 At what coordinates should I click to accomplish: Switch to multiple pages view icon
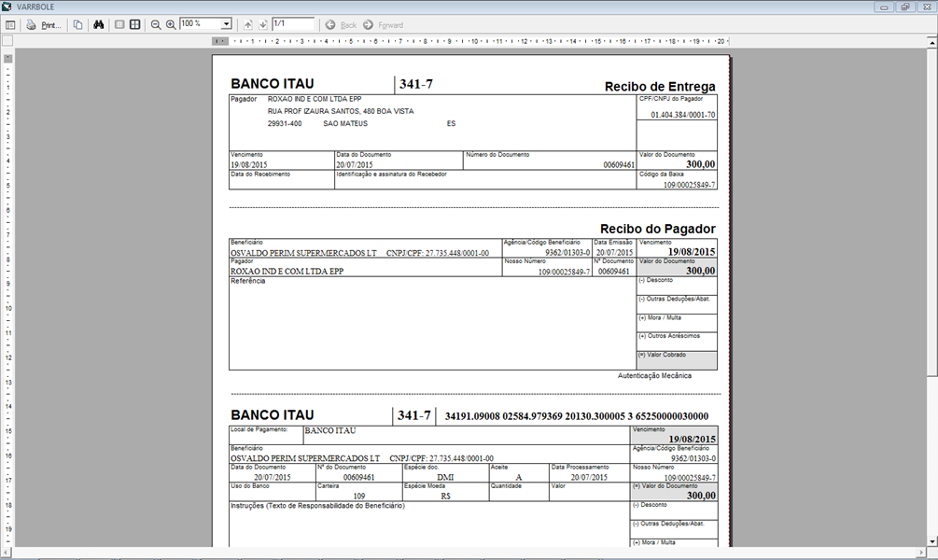point(135,24)
